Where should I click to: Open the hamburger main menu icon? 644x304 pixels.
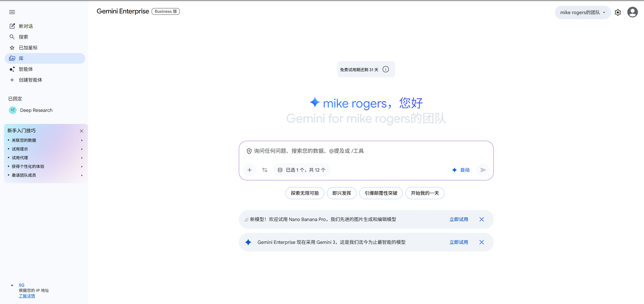pos(12,12)
